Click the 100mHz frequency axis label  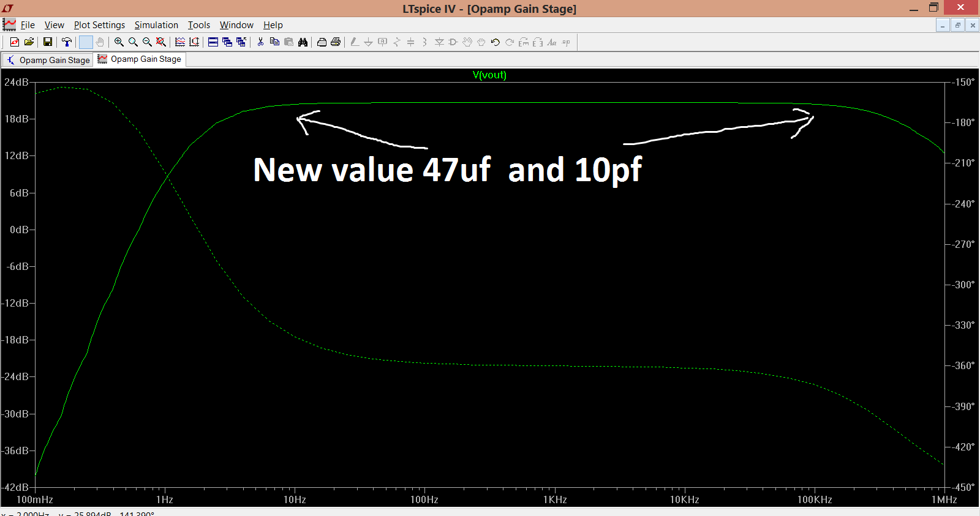tap(35, 499)
